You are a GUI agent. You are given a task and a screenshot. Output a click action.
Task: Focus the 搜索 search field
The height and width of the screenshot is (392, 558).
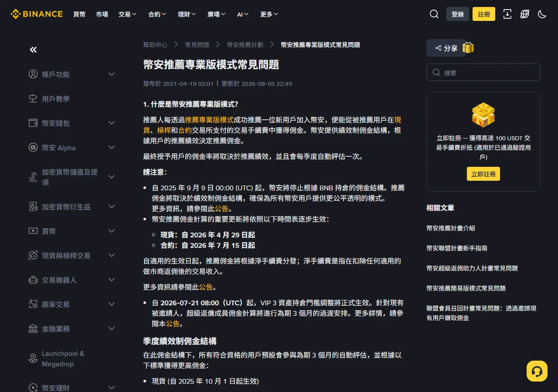pos(483,72)
